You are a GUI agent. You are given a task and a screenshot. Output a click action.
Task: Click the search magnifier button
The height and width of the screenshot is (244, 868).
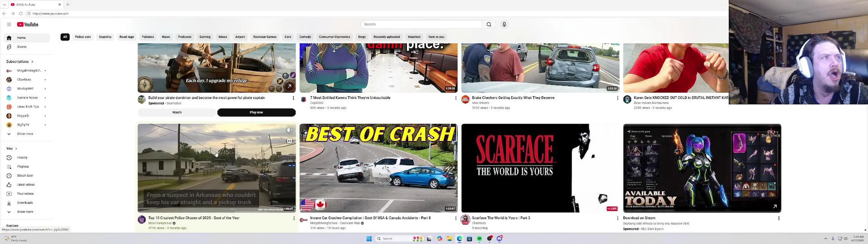pyautogui.click(x=489, y=24)
